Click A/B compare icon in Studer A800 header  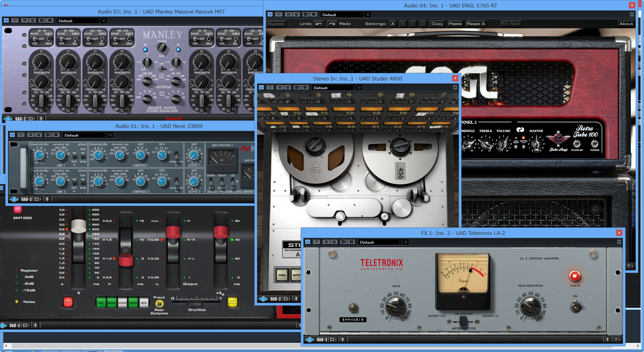click(x=297, y=87)
